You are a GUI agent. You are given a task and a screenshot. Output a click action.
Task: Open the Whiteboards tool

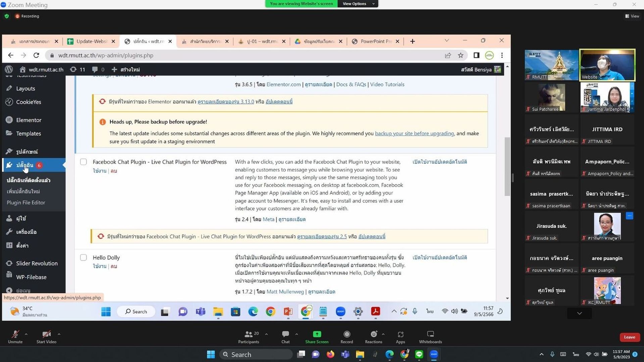pyautogui.click(x=430, y=337)
